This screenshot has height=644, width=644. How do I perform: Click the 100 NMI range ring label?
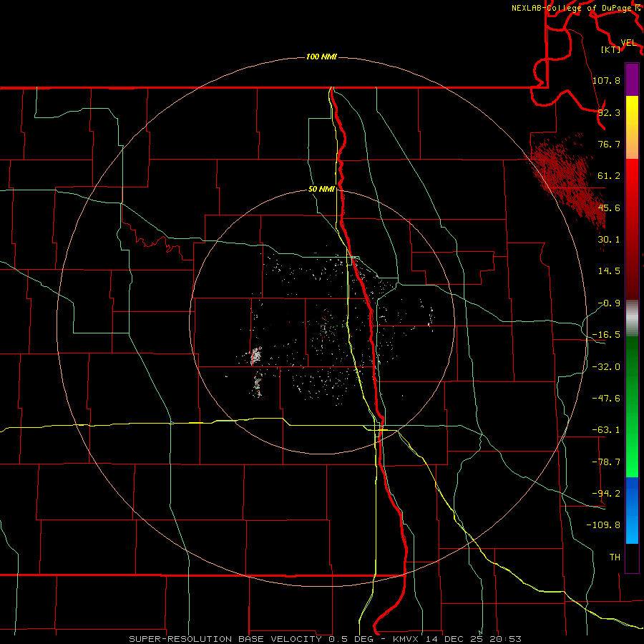pos(321,57)
